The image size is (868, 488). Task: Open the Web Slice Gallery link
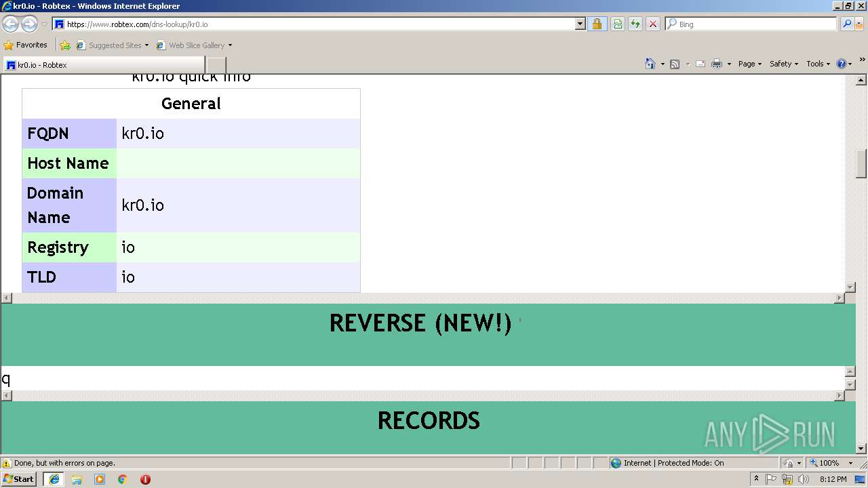click(x=191, y=45)
